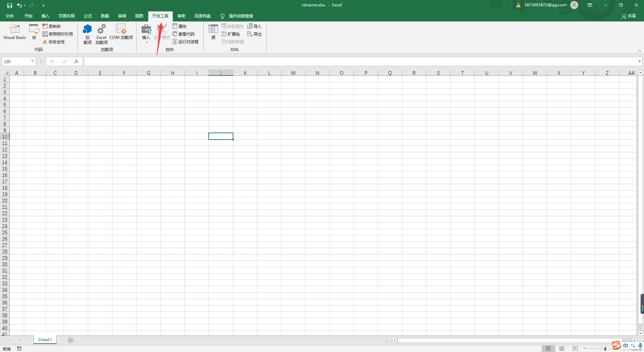The height and width of the screenshot is (352, 644).
Task: Toggle the Sogou Chinese input mode
Action: 626,346
